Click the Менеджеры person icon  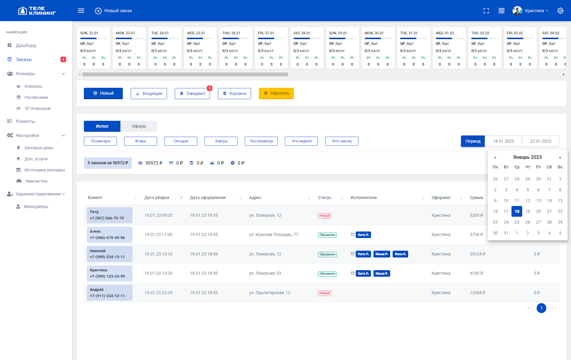pos(18,206)
